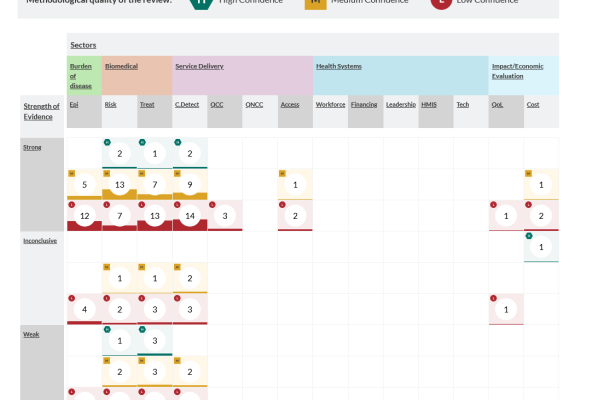The height and width of the screenshot is (400, 610).
Task: Open Inconclusive low-confidence Treat cell showing 3
Action: (155, 309)
